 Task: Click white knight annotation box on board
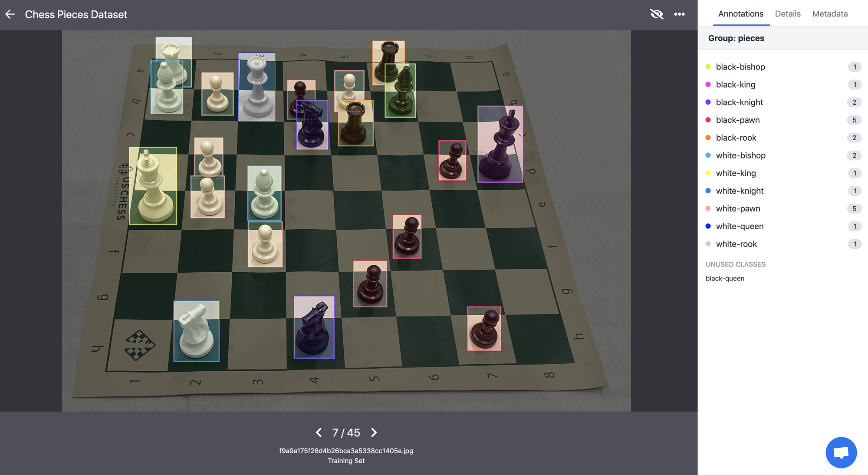coord(196,331)
